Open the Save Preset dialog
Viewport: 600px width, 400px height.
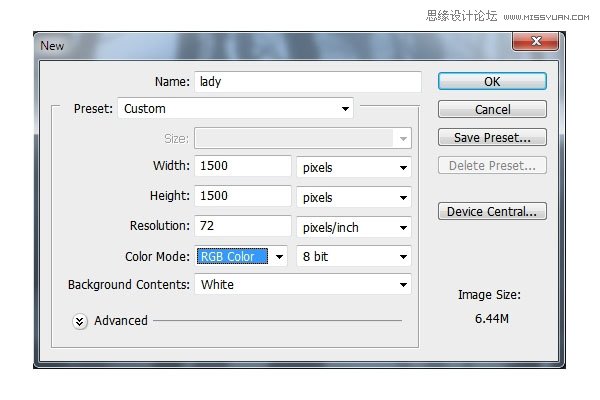click(492, 137)
